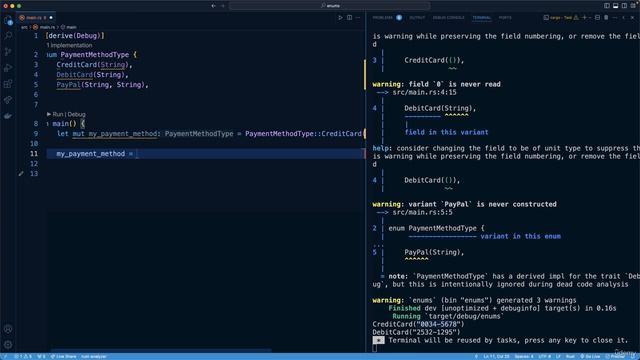Click the src breadcrumb segment

click(x=24, y=27)
